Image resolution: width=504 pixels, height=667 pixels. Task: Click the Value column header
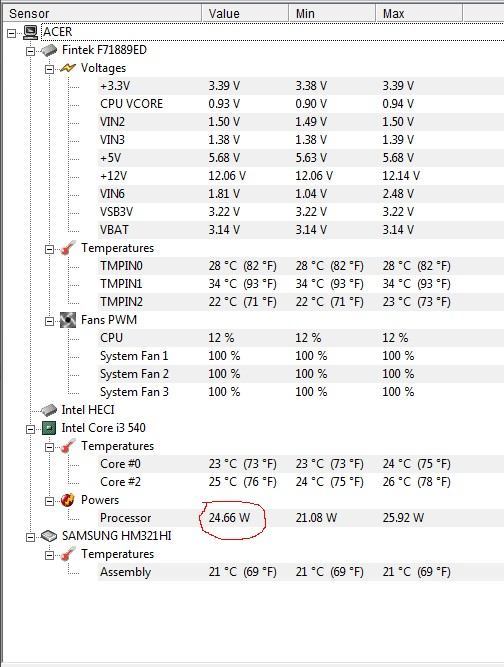point(245,13)
